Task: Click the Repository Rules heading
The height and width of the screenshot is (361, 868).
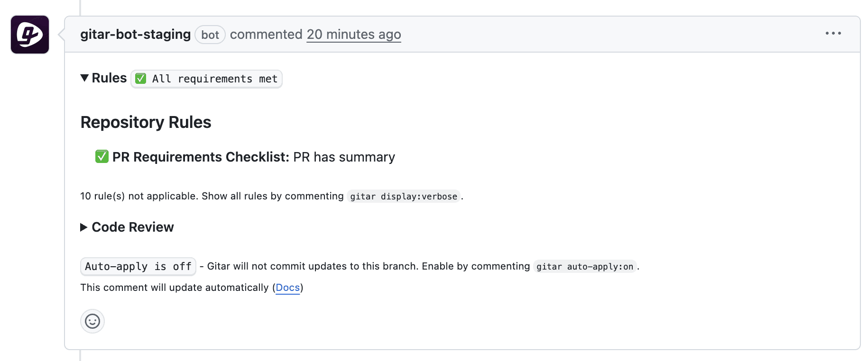Action: pyautogui.click(x=146, y=122)
